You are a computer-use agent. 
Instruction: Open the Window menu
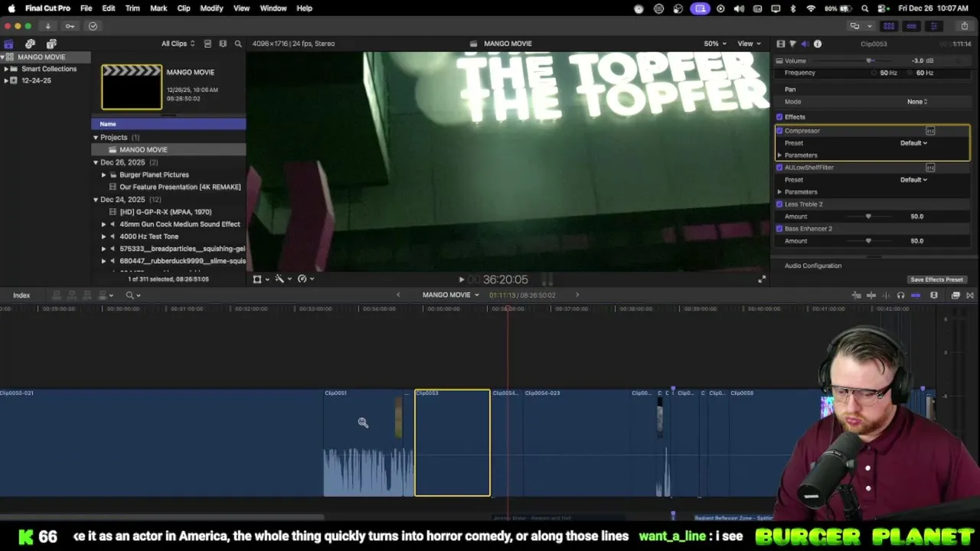273,8
